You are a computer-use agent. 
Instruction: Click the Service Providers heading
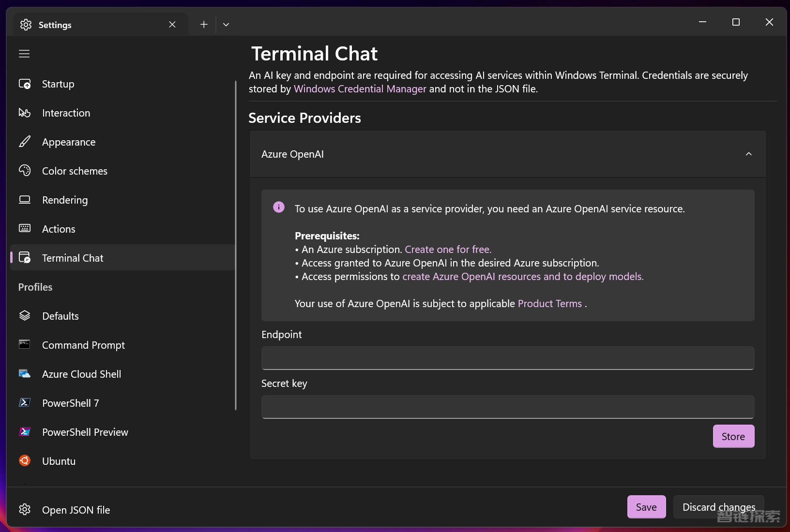click(304, 118)
